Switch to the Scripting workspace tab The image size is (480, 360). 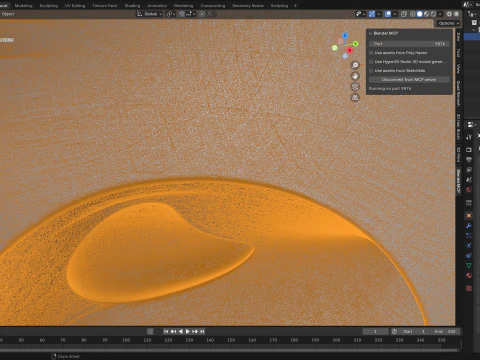tap(279, 6)
